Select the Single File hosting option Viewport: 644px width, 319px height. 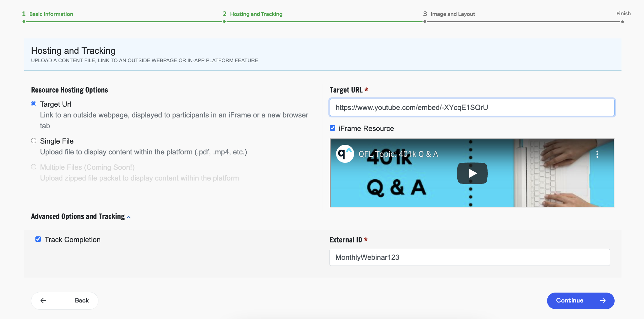(33, 140)
